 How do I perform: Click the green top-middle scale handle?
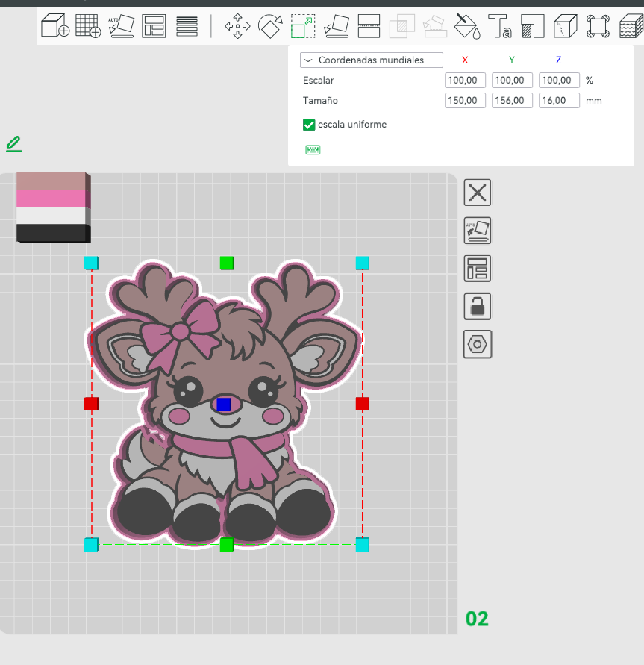tap(227, 263)
